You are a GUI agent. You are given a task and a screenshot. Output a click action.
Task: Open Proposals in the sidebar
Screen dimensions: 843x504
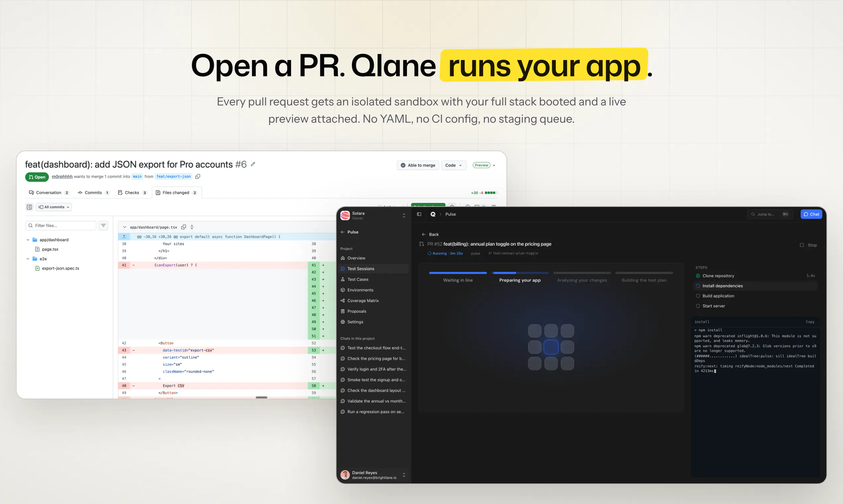374,311
